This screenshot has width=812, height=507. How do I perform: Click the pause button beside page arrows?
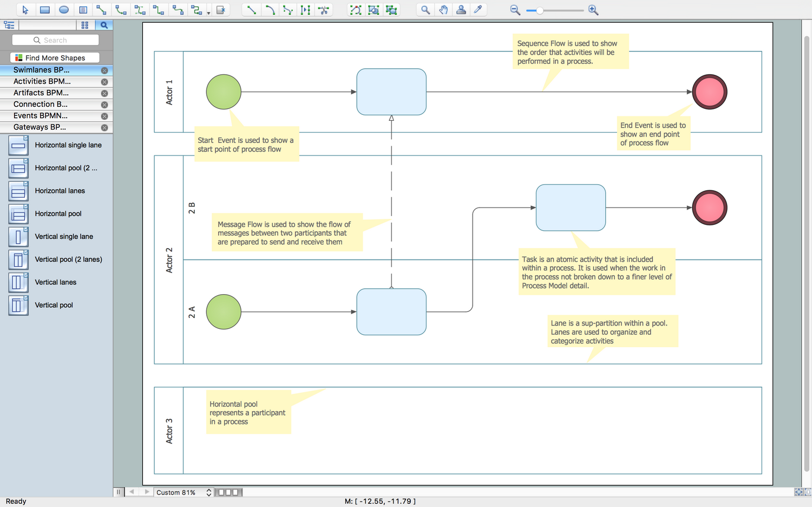click(119, 492)
